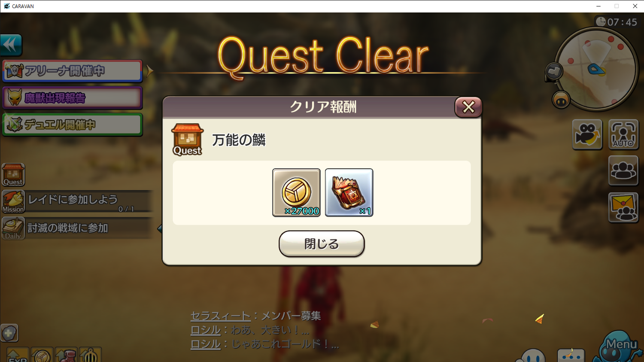This screenshot has height=362, width=644.
Task: Click the camera view icon
Action: coord(587,135)
